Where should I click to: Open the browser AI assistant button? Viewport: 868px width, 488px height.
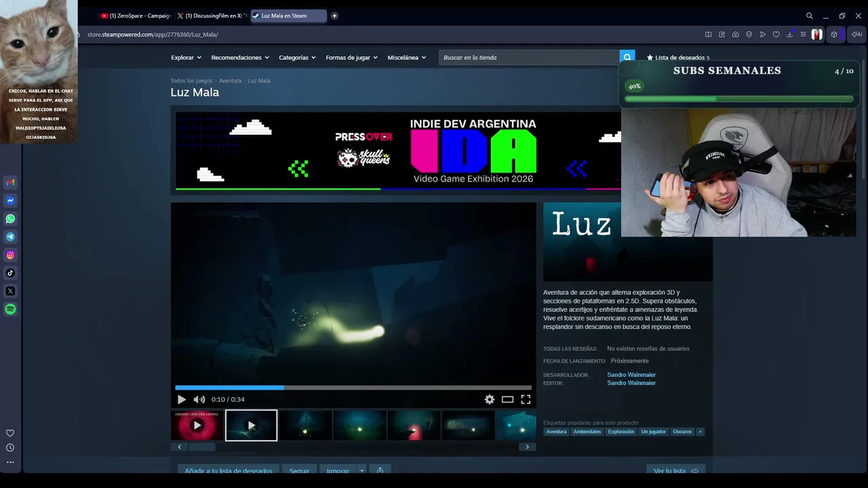tap(857, 35)
